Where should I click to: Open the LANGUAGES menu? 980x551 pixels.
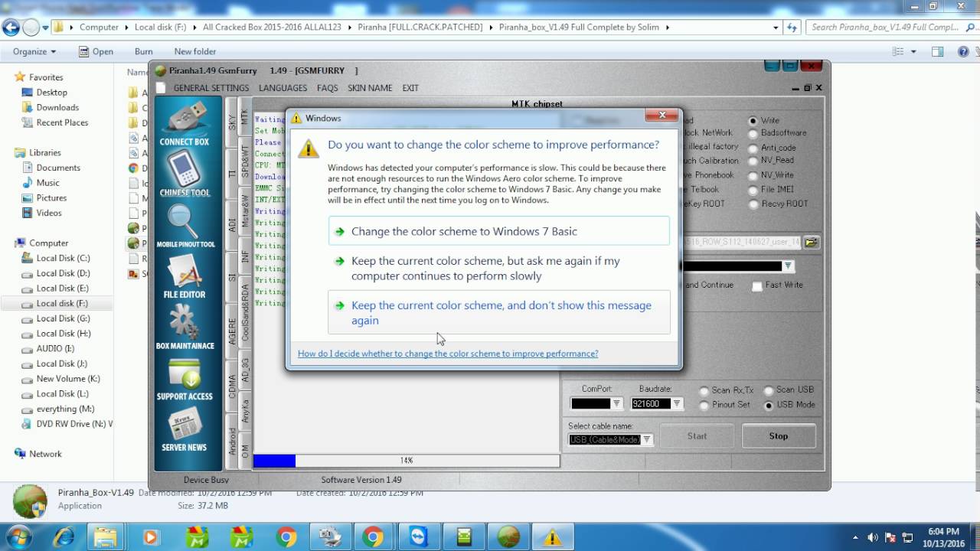283,88
